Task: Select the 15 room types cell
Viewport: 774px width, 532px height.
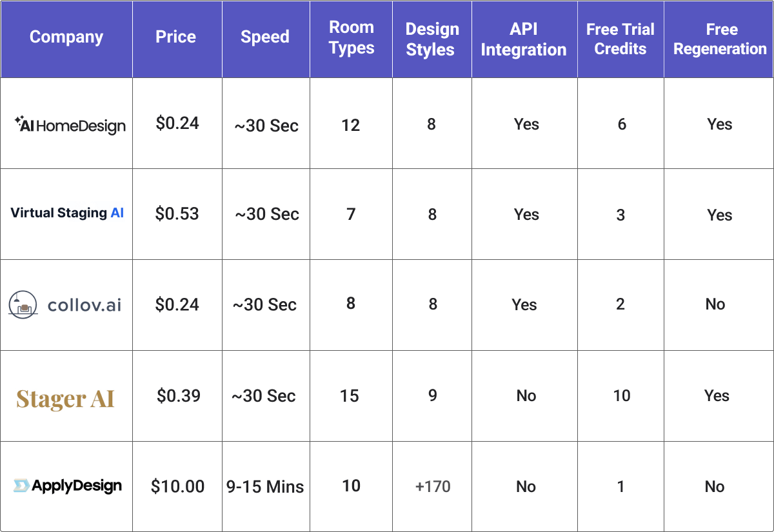Action: click(350, 396)
